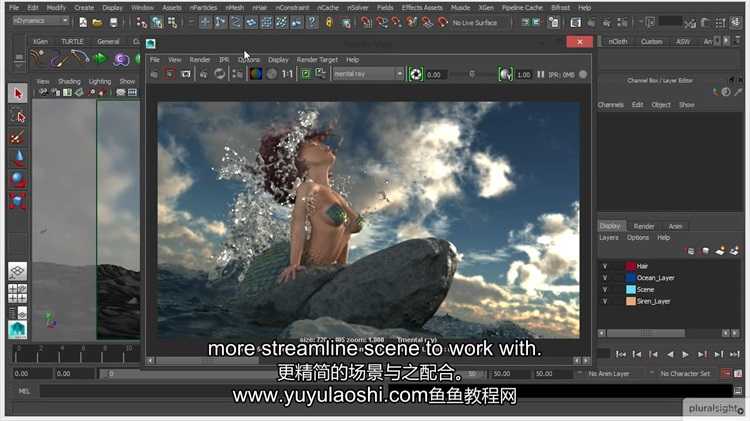Click the Exposure aperture icon in Render View
This screenshot has height=421, width=750.
pyautogui.click(x=416, y=74)
